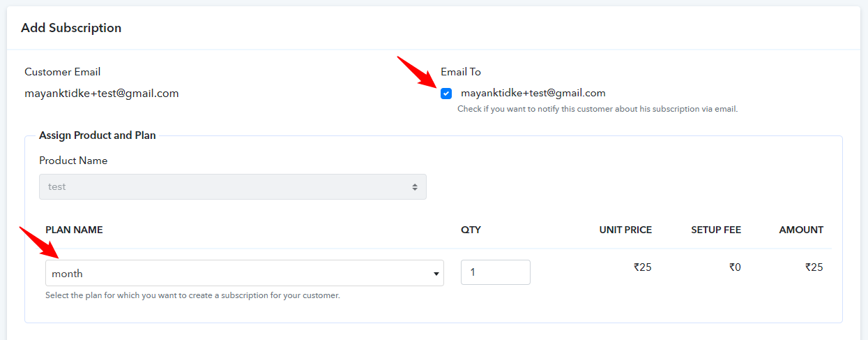Click the AMOUNT column header
Image resolution: width=868 pixels, height=340 pixels.
pyautogui.click(x=801, y=230)
